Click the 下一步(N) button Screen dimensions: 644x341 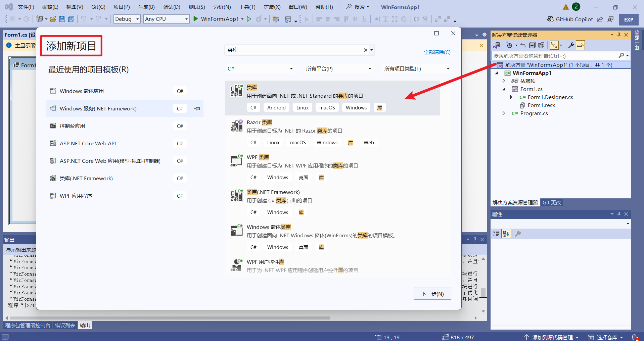(x=432, y=294)
